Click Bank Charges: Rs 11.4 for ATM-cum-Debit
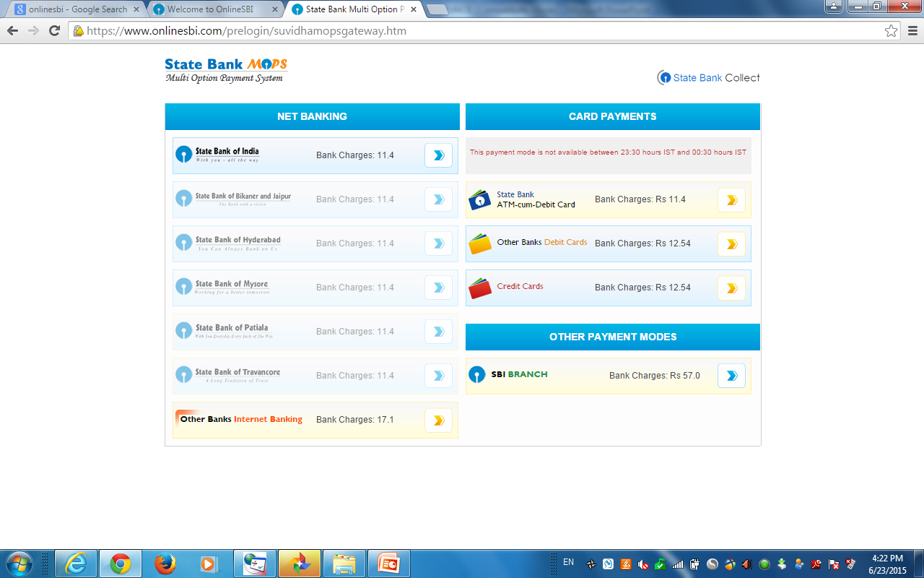 640,199
